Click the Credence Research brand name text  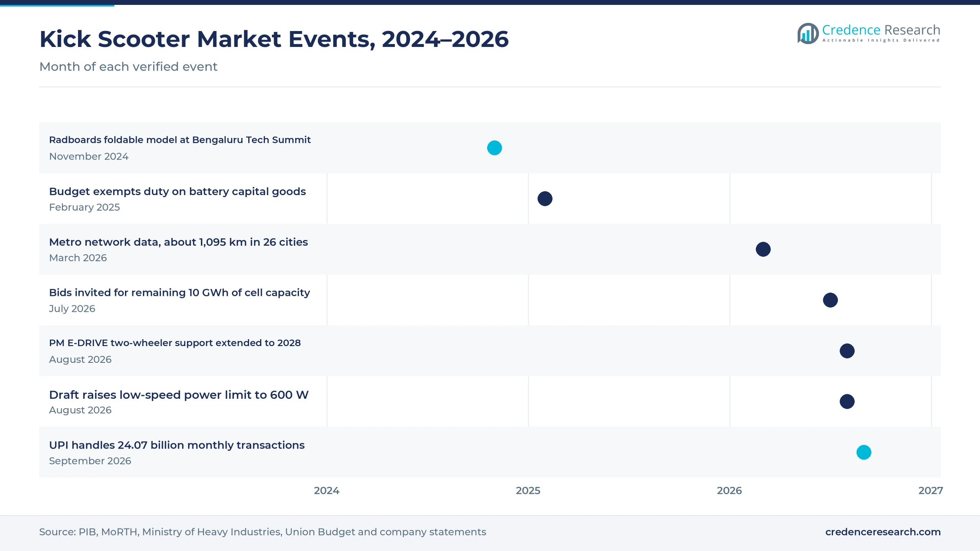tap(881, 30)
